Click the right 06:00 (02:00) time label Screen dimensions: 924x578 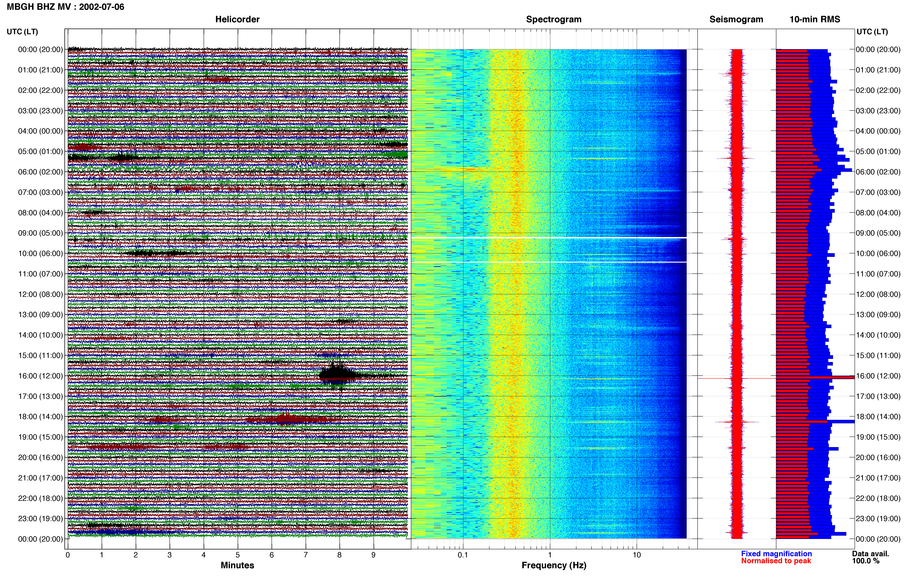tap(878, 172)
